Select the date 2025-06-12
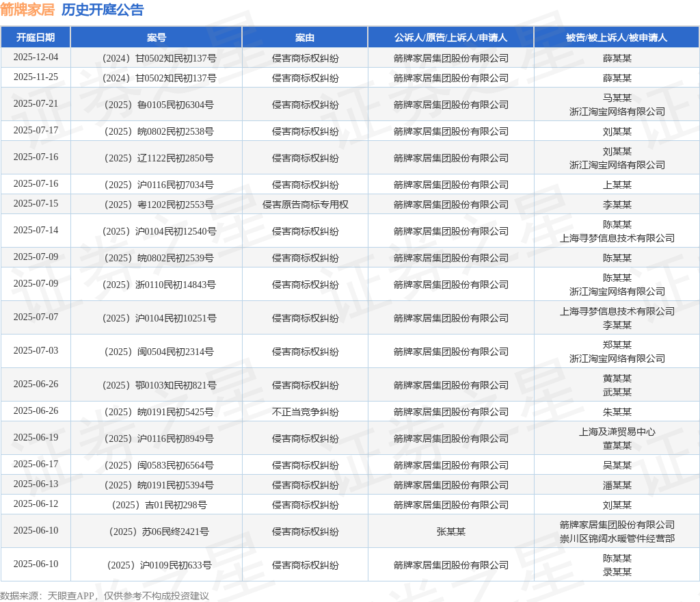This screenshot has height=602, width=700. (36, 503)
